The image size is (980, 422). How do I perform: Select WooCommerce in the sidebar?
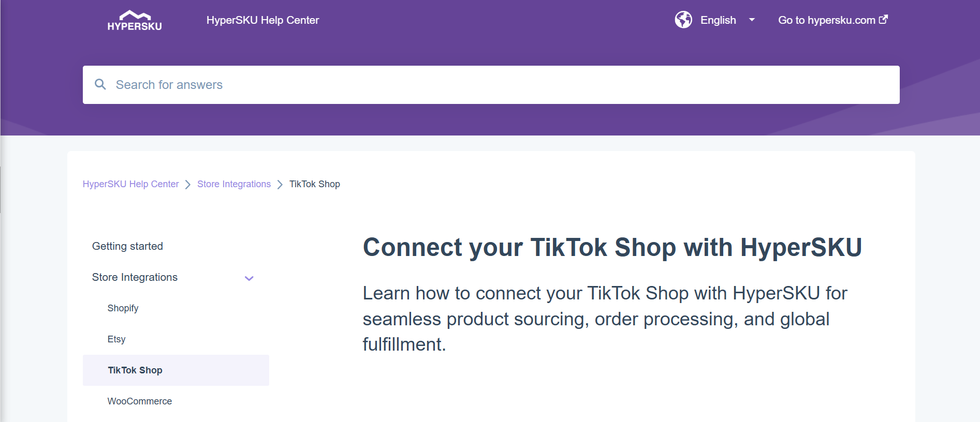[x=140, y=401]
